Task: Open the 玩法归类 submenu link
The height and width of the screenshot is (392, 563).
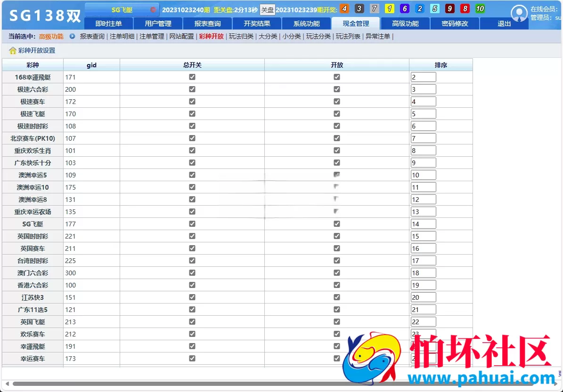Action: coord(241,36)
